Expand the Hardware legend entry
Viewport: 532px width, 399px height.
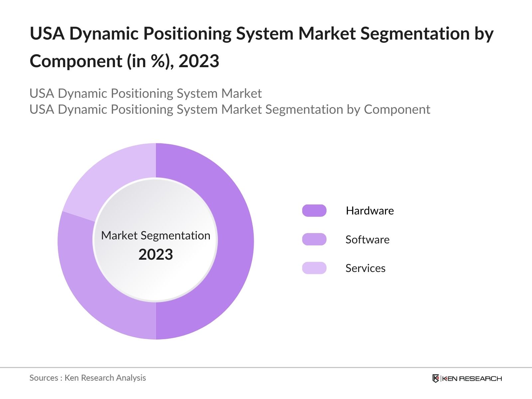tap(370, 210)
